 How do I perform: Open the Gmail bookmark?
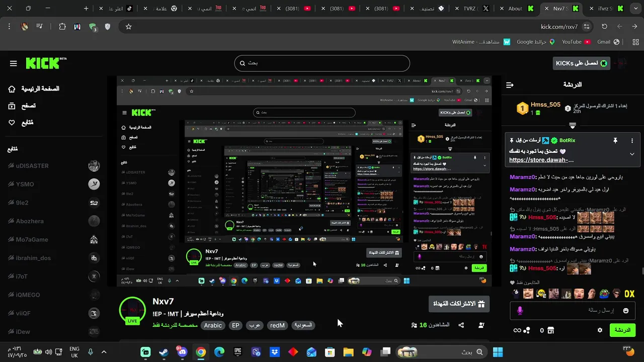pos(608,42)
